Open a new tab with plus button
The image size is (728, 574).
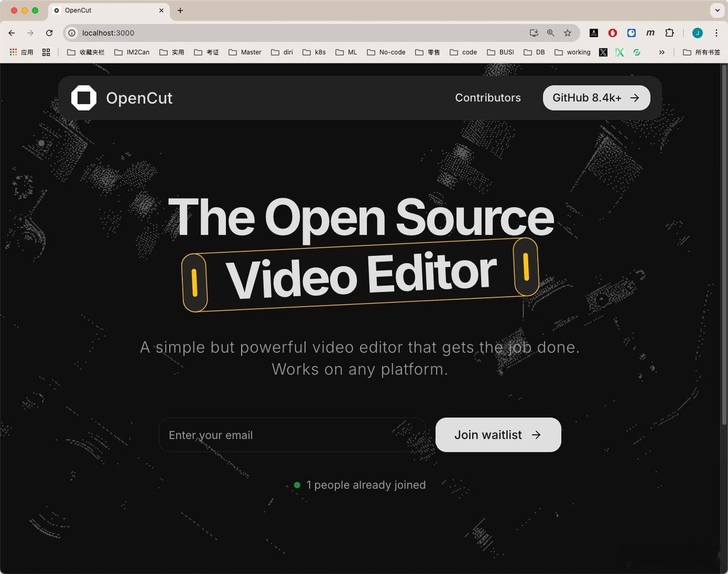point(180,10)
